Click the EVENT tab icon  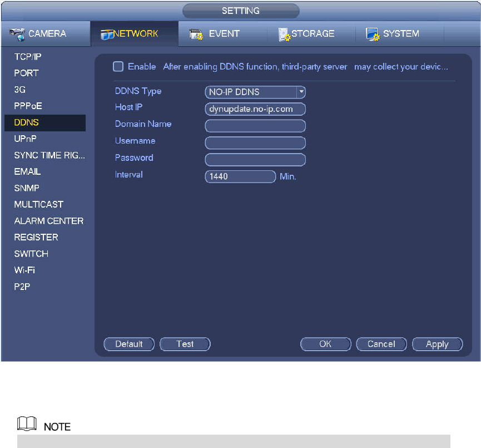point(196,35)
